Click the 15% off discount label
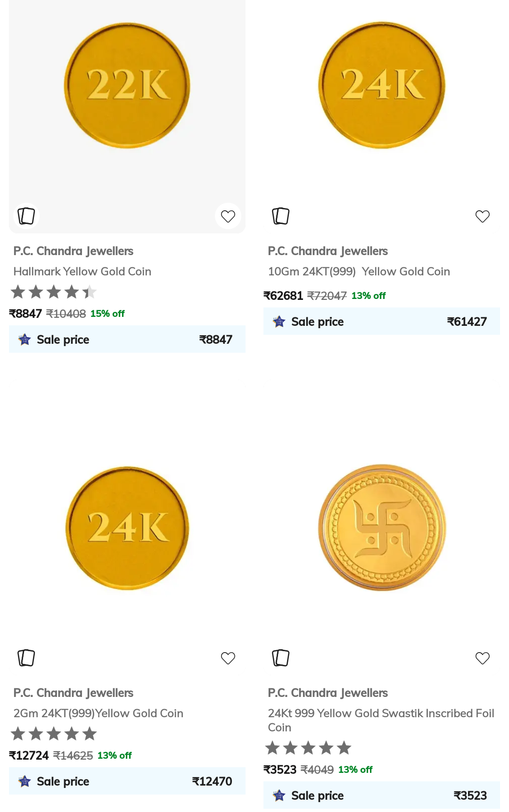Viewport: 509px width, 812px height. pyautogui.click(x=107, y=313)
